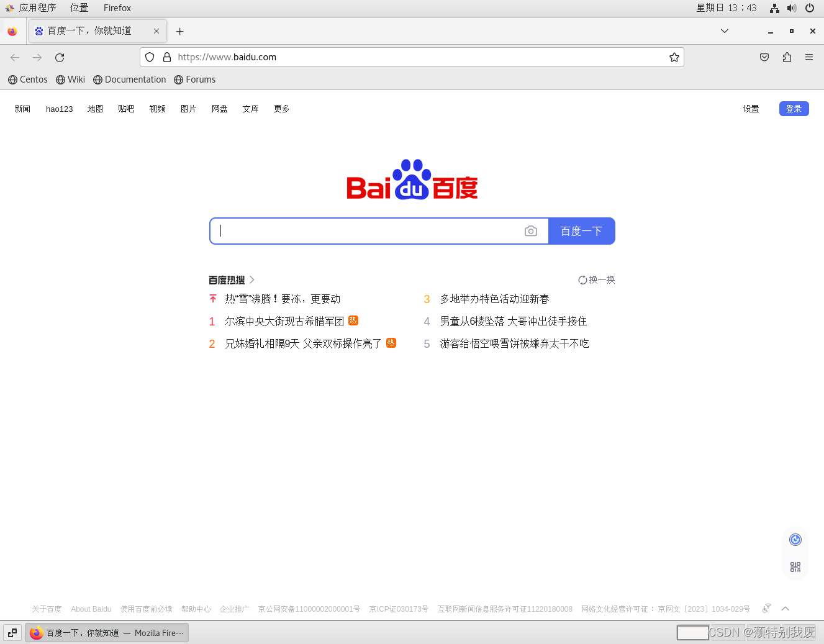Click the site security padlock icon
Image resolution: width=824 pixels, height=644 pixels.
point(166,57)
